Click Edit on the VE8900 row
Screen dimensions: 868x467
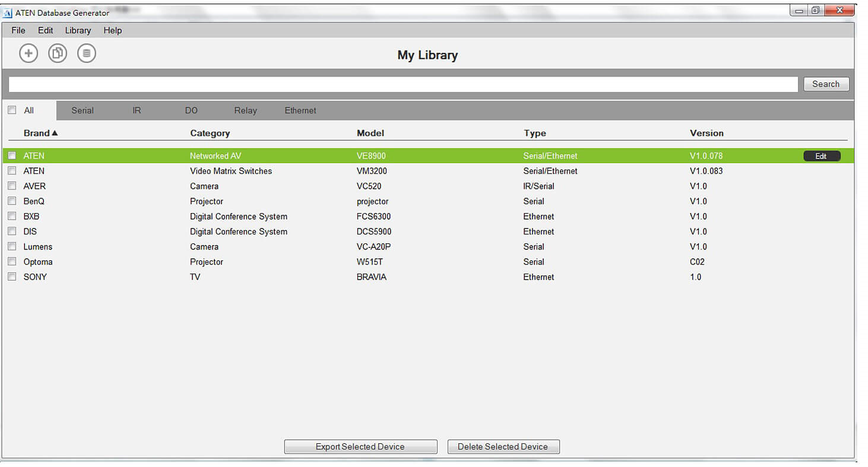pyautogui.click(x=821, y=156)
